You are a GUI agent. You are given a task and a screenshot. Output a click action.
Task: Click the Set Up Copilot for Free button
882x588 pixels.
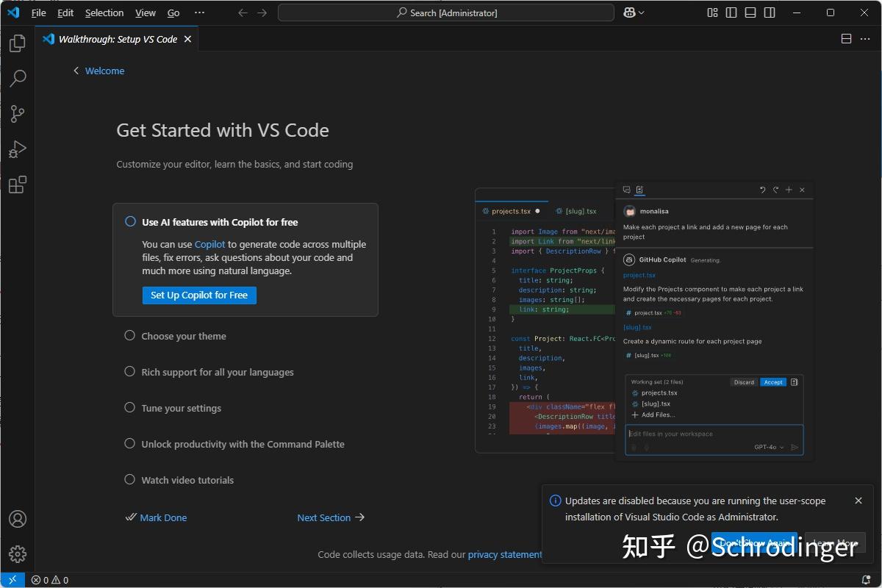tap(199, 295)
